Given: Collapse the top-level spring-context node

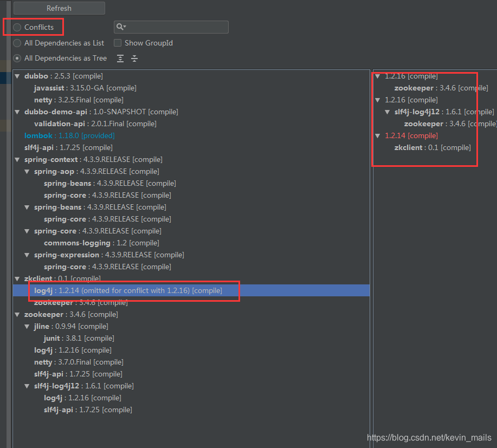Looking at the screenshot, I should click(17, 160).
